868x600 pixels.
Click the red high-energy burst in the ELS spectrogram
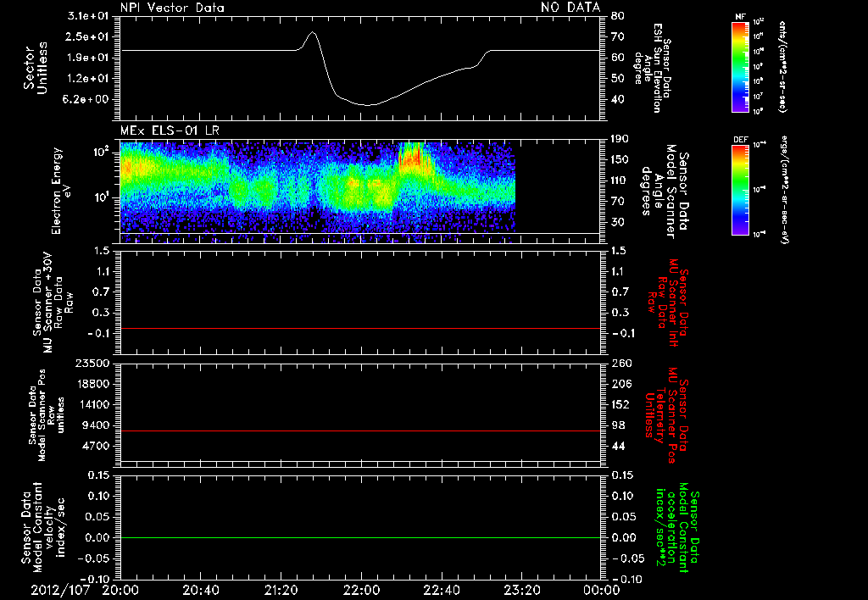point(413,157)
